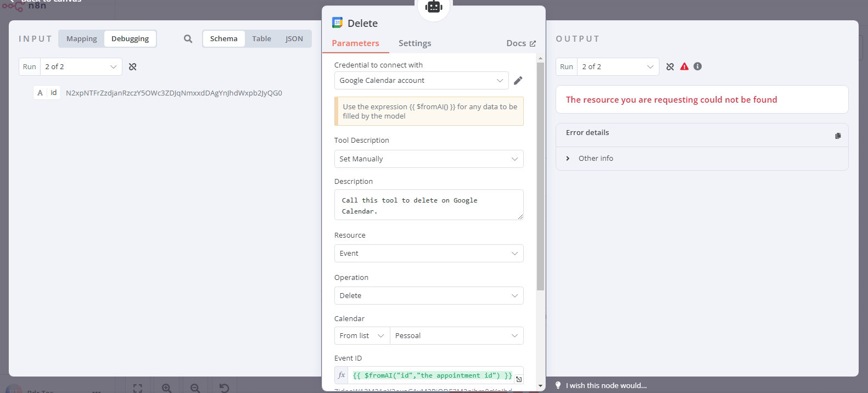This screenshot has width=868, height=393.
Task: Click the string type icon beside id
Action: point(40,93)
